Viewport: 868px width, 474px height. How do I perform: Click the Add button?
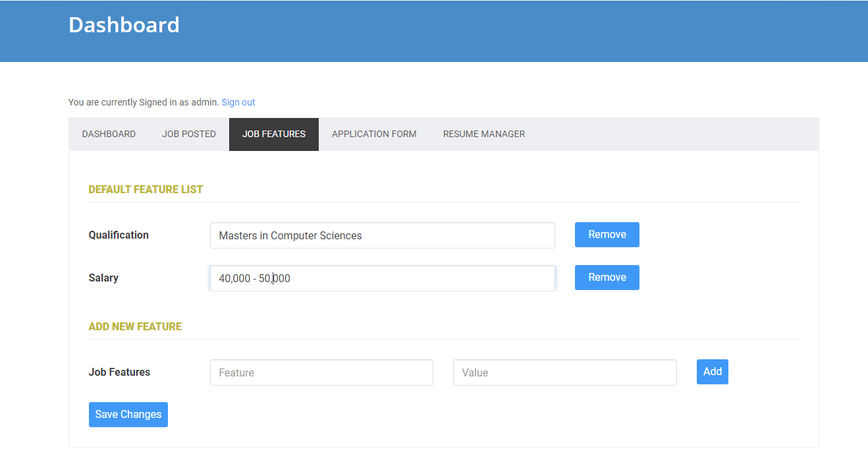[712, 372]
